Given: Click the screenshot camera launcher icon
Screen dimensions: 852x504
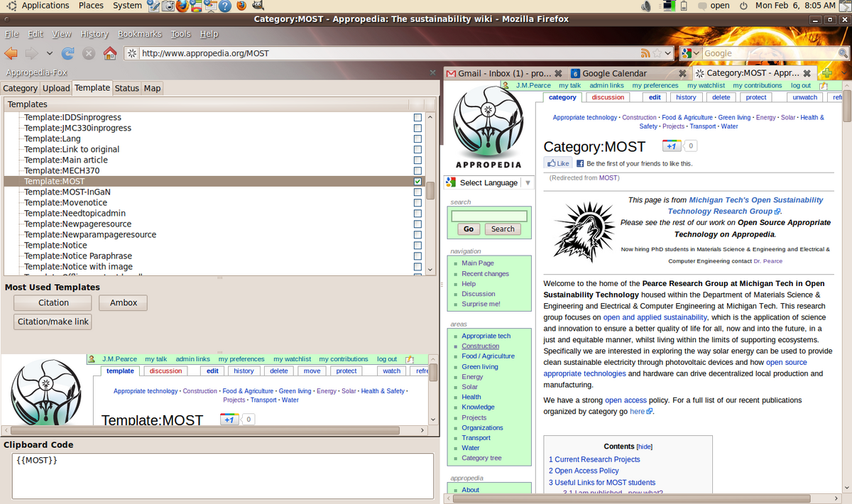Looking at the screenshot, I should 168,6.
